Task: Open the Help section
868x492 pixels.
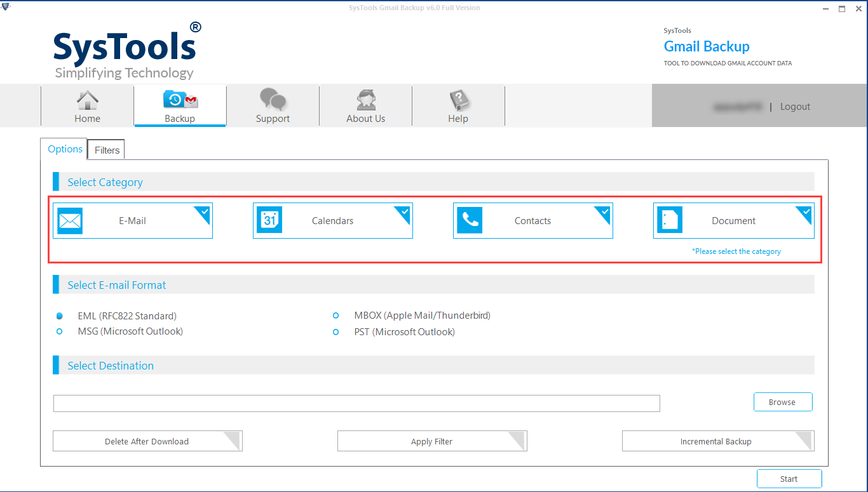Action: 458,106
